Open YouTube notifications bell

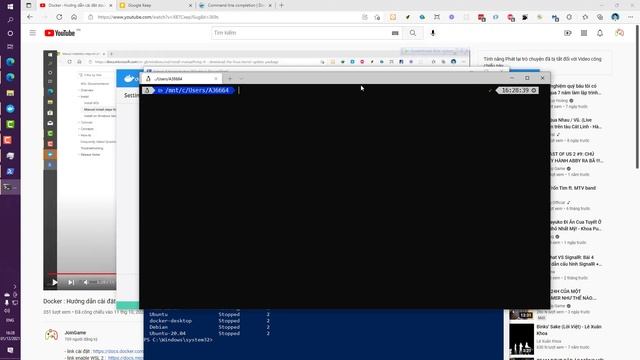pos(600,33)
